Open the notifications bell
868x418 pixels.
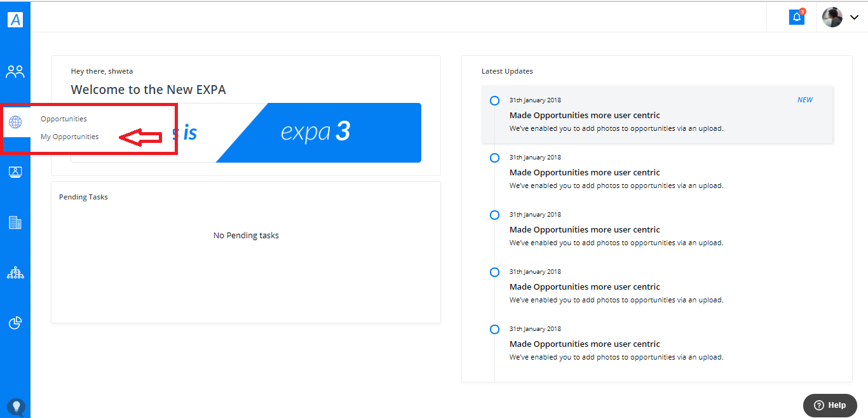point(797,17)
